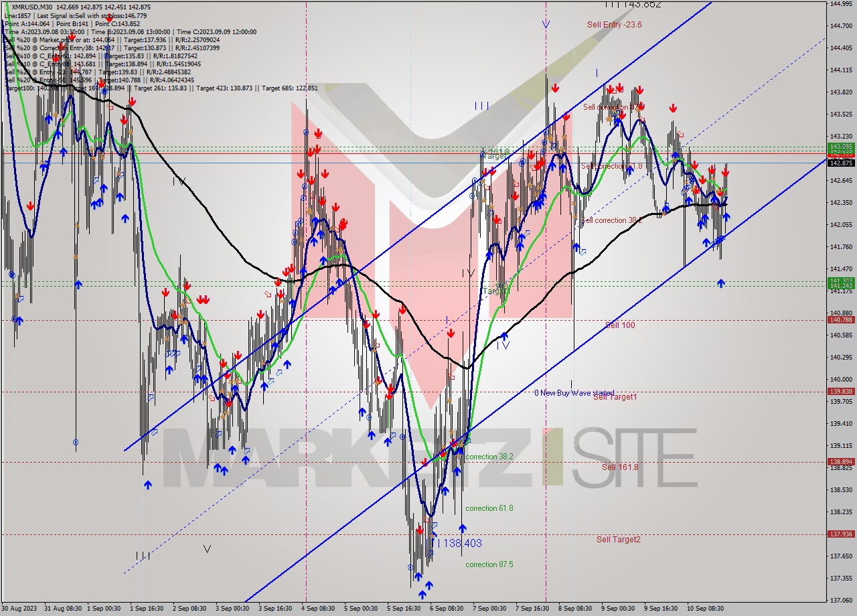Viewport: 857px width, 616px height.
Task: Click the '| | | 143.852' label at top
Action: (633, 4)
